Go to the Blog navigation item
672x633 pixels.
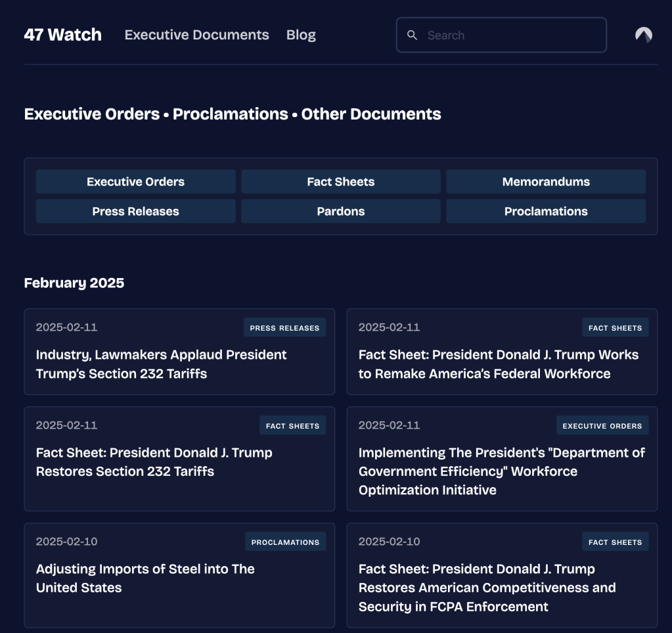pyautogui.click(x=301, y=35)
